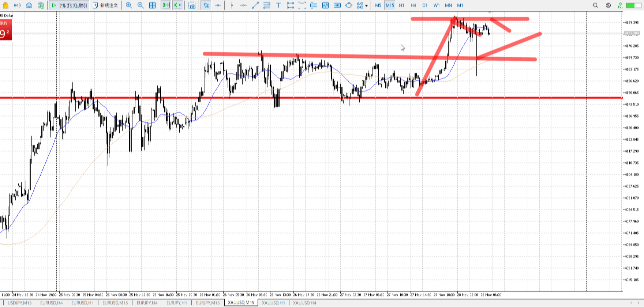Switch to the XAUUSD,H4 chart tab
The image size is (644, 307).
pos(304,303)
